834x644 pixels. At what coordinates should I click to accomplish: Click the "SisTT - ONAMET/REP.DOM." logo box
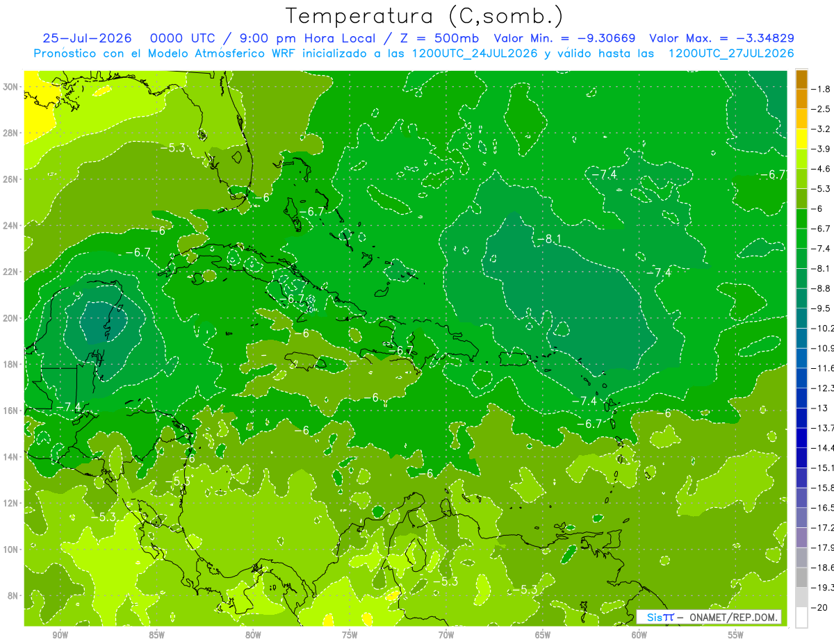[x=709, y=616]
